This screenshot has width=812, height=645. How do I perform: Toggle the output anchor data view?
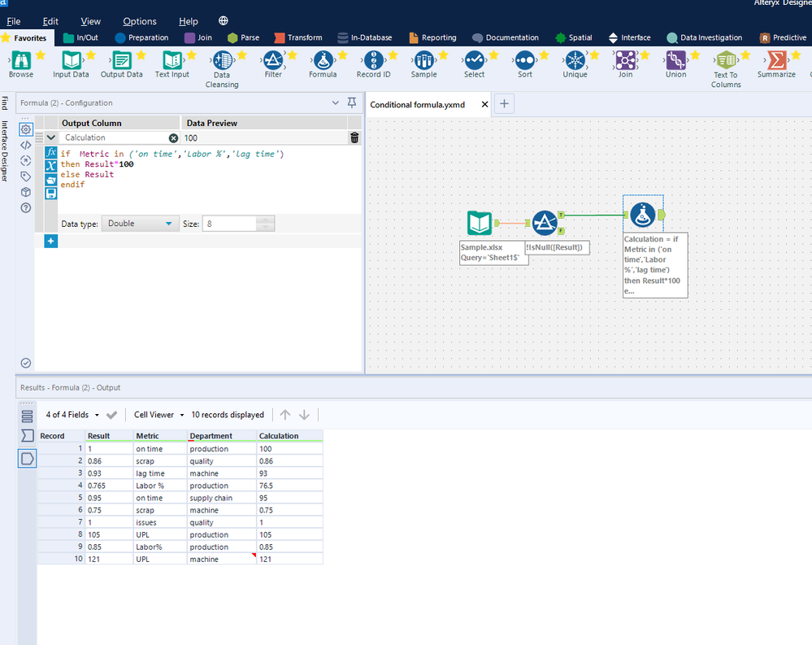click(x=27, y=459)
